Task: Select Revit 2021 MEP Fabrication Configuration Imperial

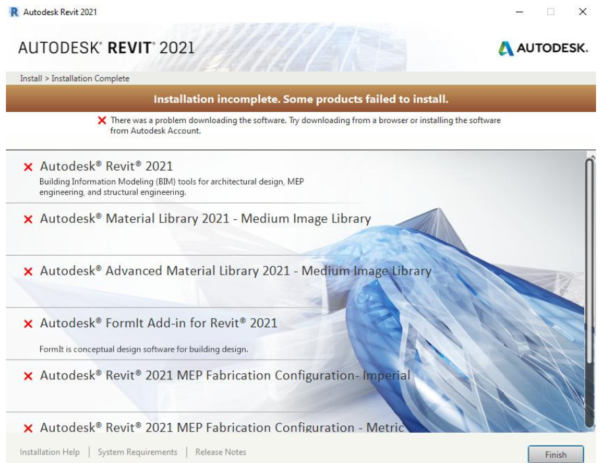Action: tap(225, 375)
